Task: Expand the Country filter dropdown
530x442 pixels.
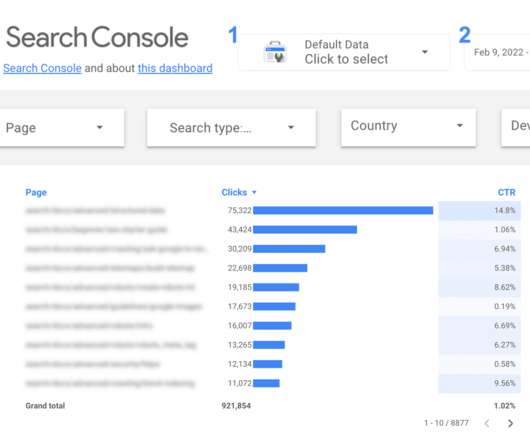Action: tap(409, 128)
